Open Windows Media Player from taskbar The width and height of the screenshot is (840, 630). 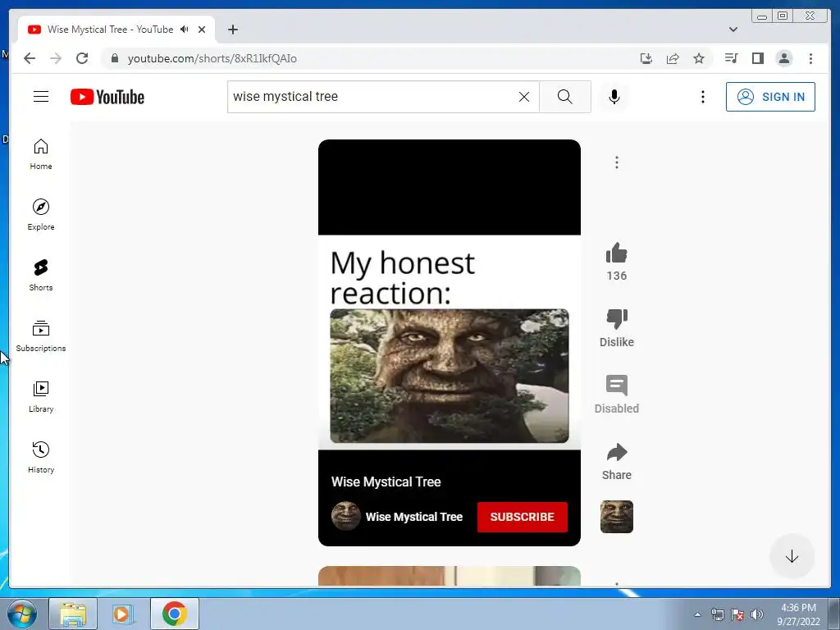click(122, 614)
